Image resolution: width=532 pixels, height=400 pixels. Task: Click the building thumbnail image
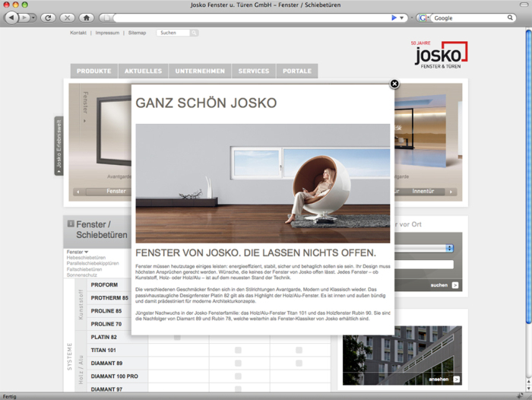click(x=402, y=355)
